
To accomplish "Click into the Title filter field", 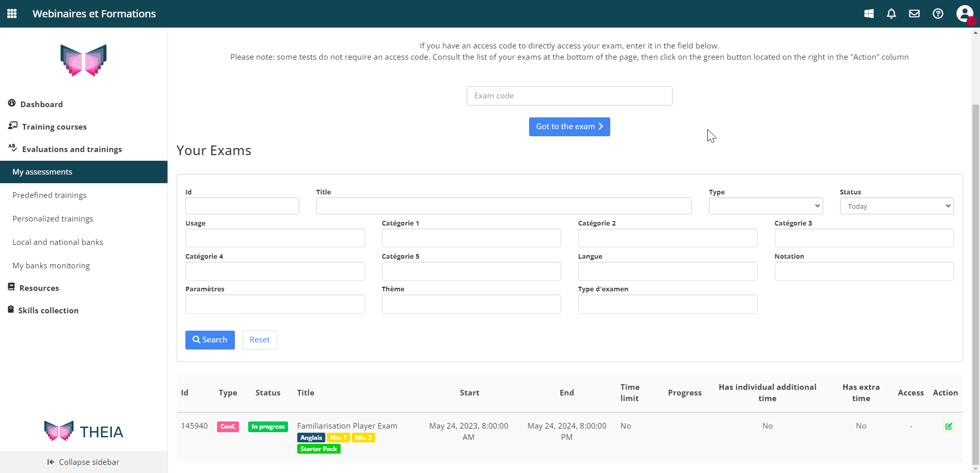I will click(x=504, y=206).
